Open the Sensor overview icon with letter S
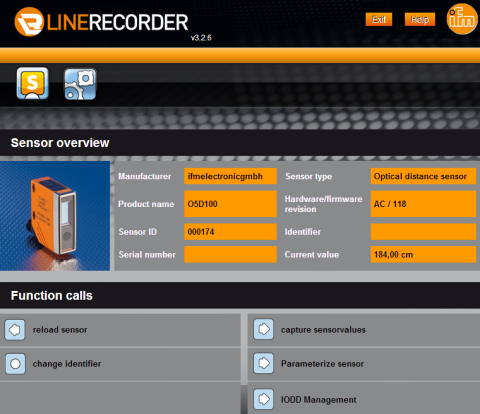 (x=32, y=83)
